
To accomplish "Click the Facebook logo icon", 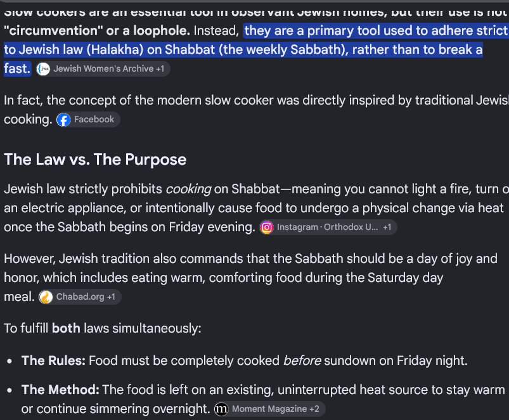I will click(x=63, y=120).
